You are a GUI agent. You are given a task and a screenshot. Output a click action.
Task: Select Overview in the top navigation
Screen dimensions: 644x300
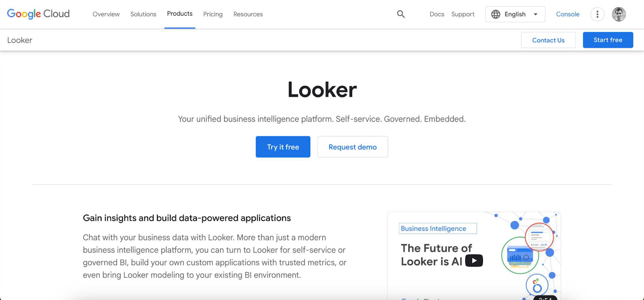pos(106,14)
